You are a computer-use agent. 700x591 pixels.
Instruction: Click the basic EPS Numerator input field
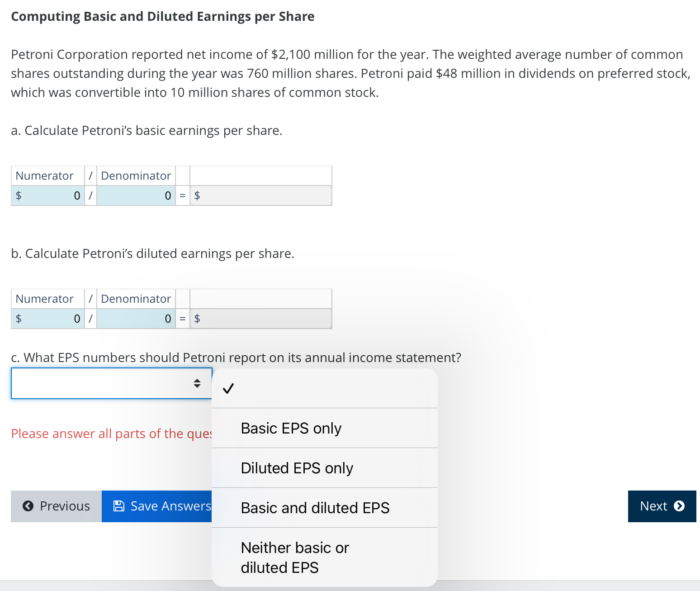click(x=47, y=195)
